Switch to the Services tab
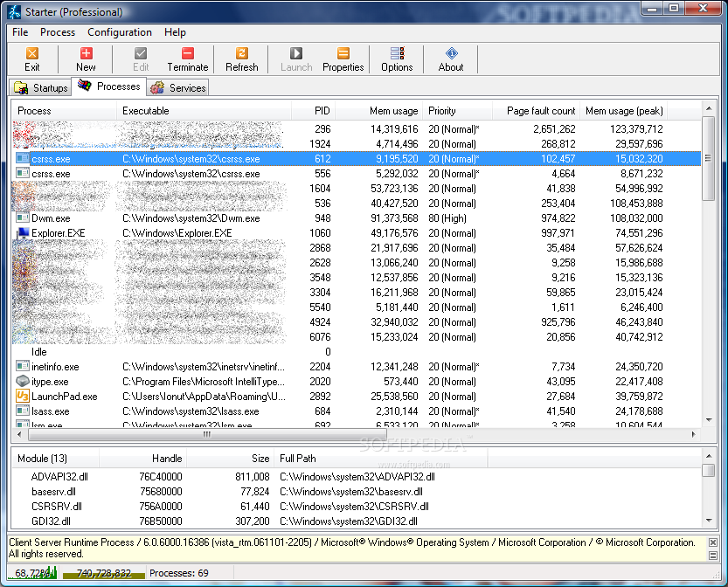Screen dimensions: 728x587 [x=177, y=87]
